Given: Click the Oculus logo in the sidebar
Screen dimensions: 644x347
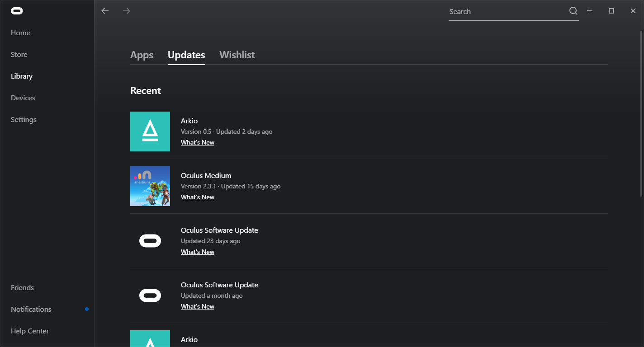Looking at the screenshot, I should tap(17, 11).
